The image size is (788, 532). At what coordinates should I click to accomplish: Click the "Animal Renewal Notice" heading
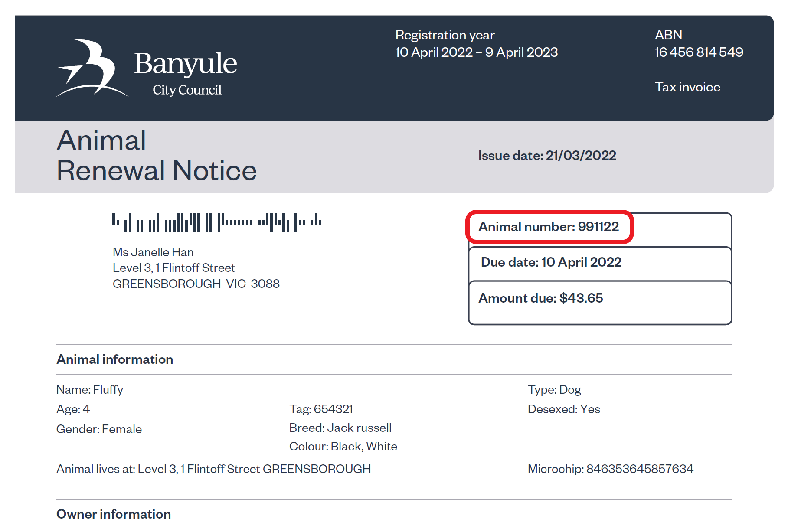coord(157,155)
